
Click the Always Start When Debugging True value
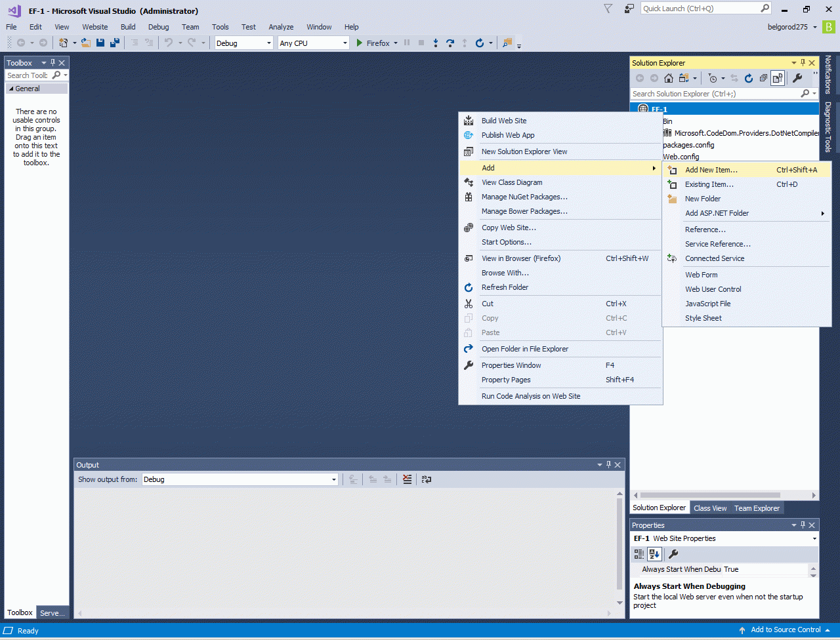(x=766, y=569)
